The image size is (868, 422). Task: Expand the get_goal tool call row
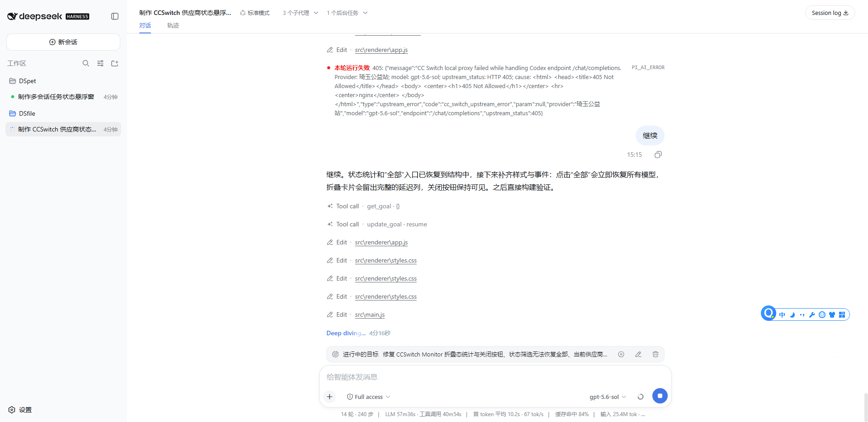(x=363, y=206)
